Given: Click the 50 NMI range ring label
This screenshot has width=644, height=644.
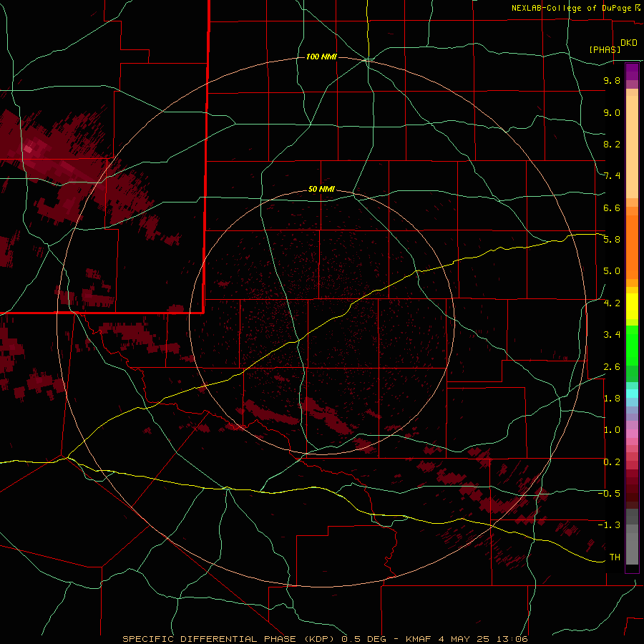Looking at the screenshot, I should [x=321, y=190].
